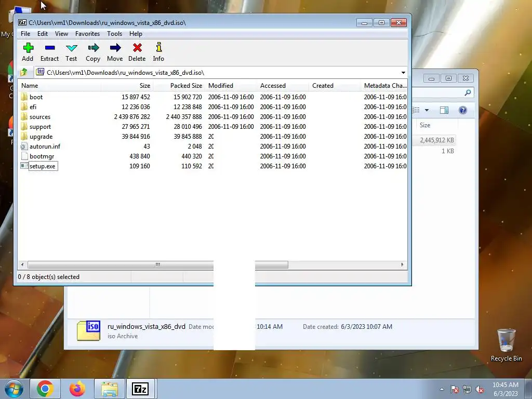Expand the address path dropdown
The height and width of the screenshot is (399, 532).
[403, 73]
